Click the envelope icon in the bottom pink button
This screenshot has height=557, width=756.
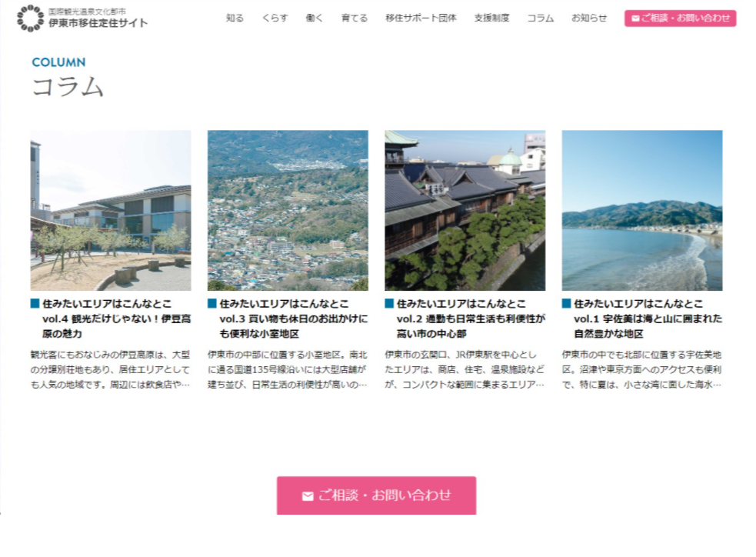point(308,496)
